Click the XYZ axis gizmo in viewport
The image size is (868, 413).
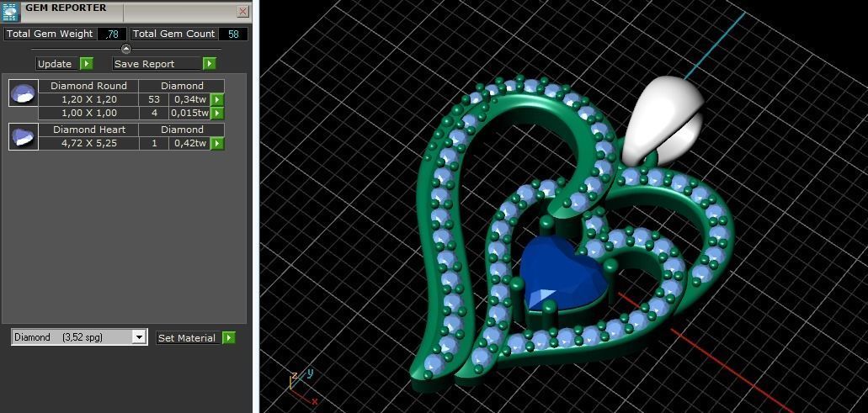303,387
